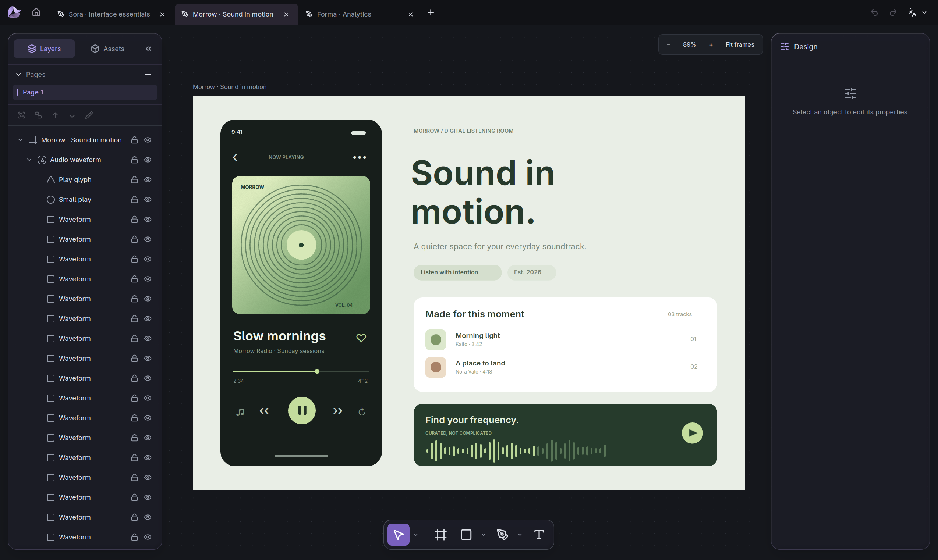Click the round play button on frequency card
Screen dimensions: 938x560
pyautogui.click(x=692, y=433)
